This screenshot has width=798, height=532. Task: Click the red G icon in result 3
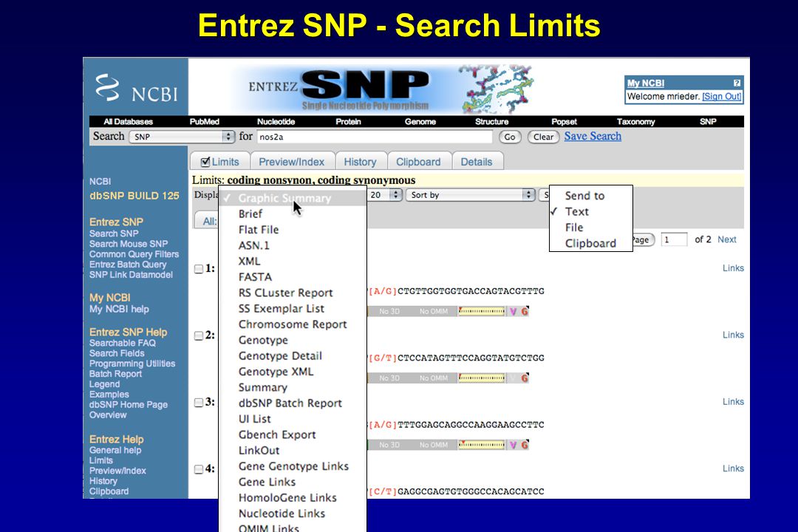(x=524, y=445)
